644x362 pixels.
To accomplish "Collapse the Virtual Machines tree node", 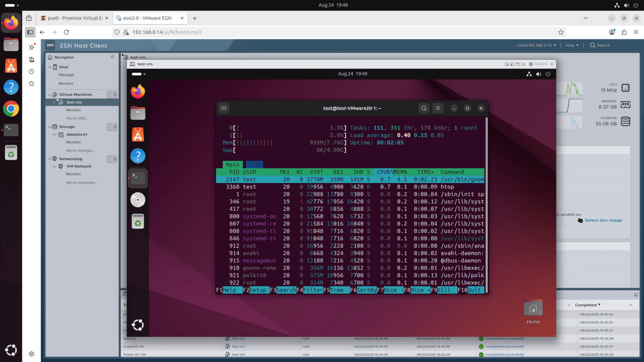I will click(49, 95).
